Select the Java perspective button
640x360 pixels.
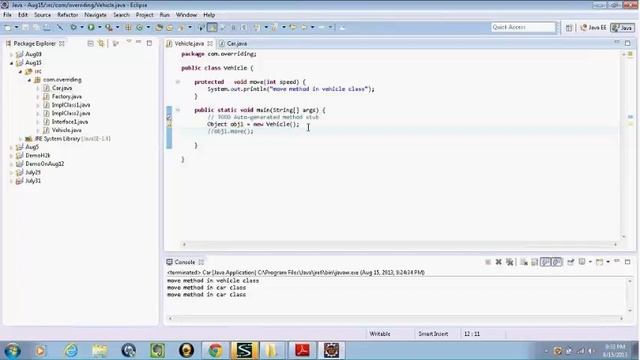[x=622, y=27]
